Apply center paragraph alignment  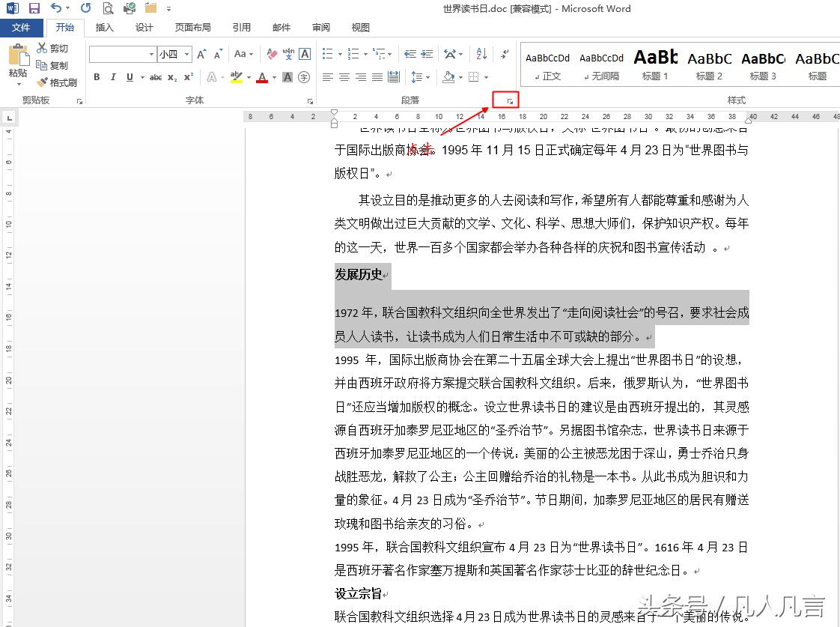344,76
